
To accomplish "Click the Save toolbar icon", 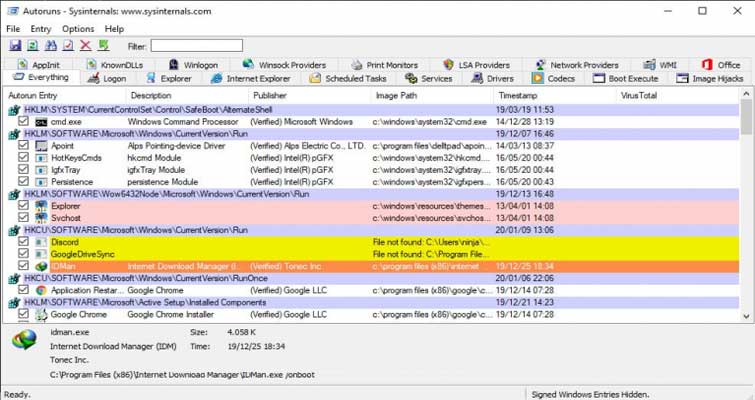I will (15, 46).
